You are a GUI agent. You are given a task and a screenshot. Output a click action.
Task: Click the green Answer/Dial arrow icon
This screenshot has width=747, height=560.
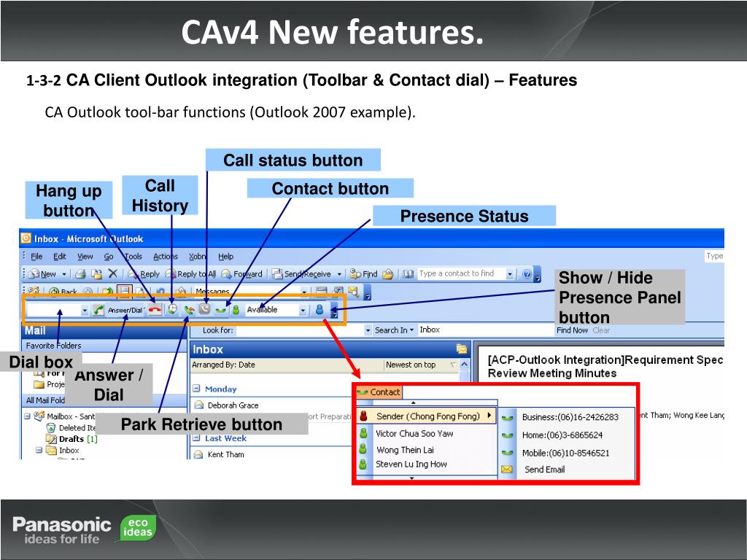click(x=98, y=310)
